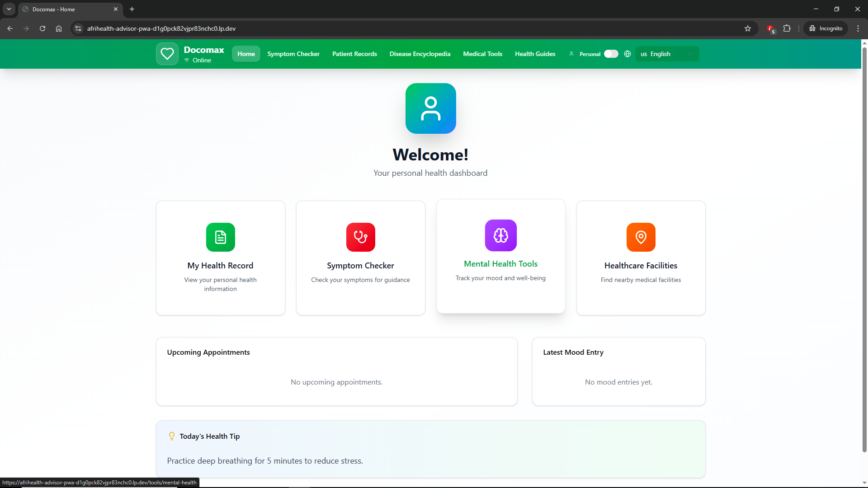Open the English language dropdown
The image size is (868, 488).
667,54
